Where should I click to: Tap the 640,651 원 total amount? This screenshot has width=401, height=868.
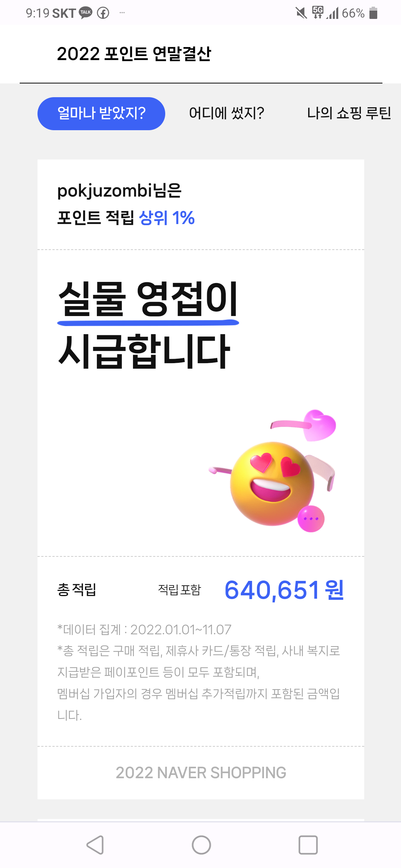[x=284, y=590]
